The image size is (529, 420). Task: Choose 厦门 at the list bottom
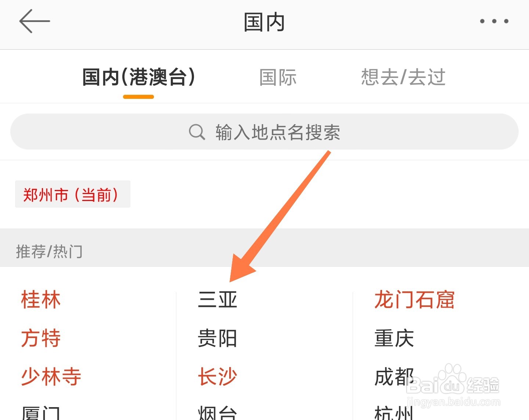41,413
